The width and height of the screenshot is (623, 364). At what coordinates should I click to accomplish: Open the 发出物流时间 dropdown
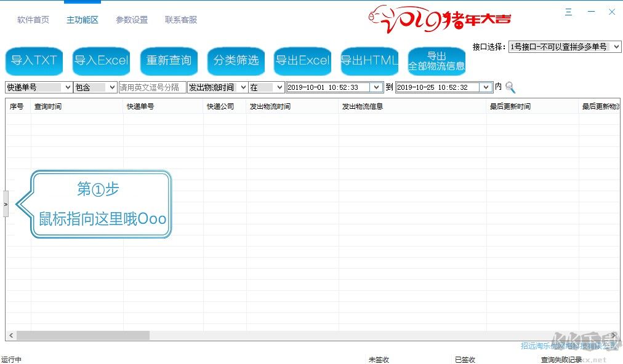tap(242, 88)
